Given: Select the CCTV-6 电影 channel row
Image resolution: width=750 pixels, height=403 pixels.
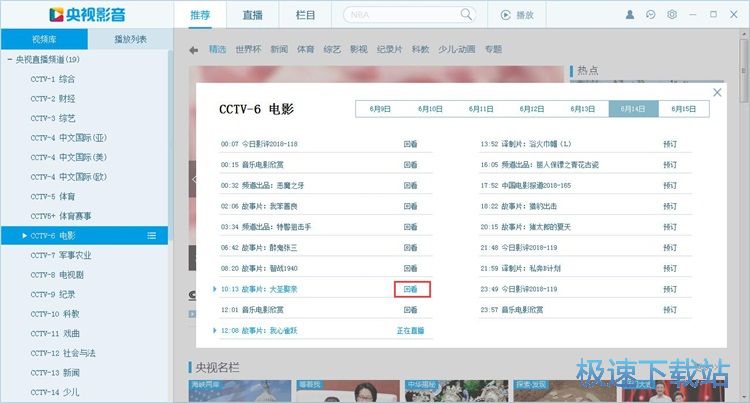Looking at the screenshot, I should coord(85,236).
